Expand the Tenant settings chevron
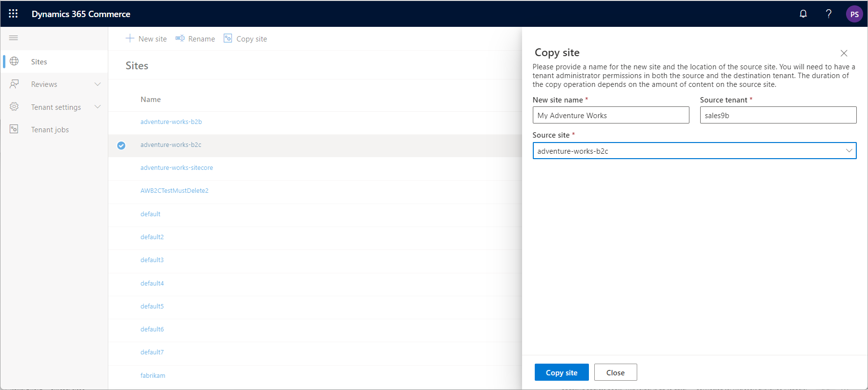 [98, 106]
